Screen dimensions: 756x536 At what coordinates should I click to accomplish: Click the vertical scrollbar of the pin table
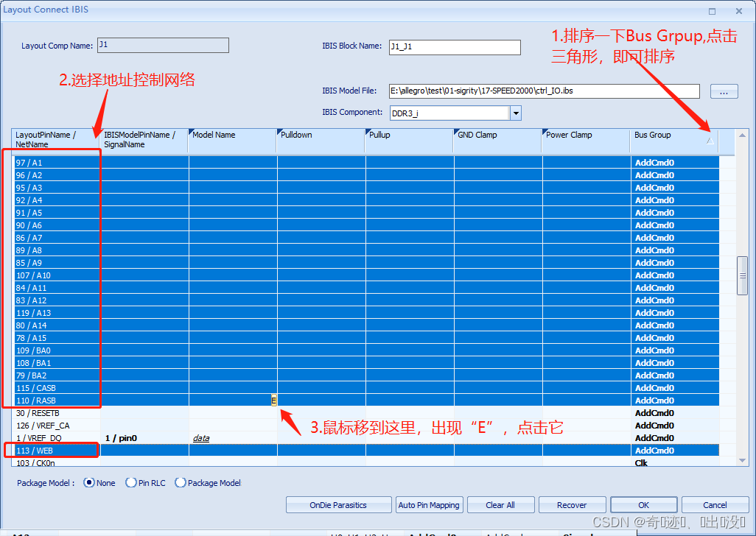(x=741, y=274)
